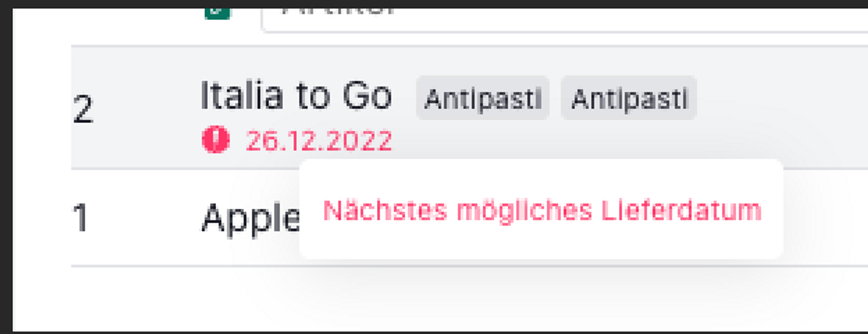The width and height of the screenshot is (868, 334).
Task: Select the highlighted Italia to Go row background
Action: click(x=470, y=107)
